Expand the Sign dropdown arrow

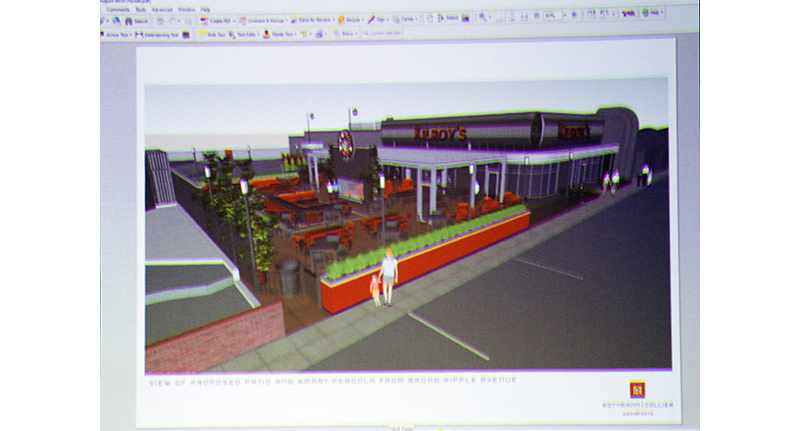(x=388, y=19)
